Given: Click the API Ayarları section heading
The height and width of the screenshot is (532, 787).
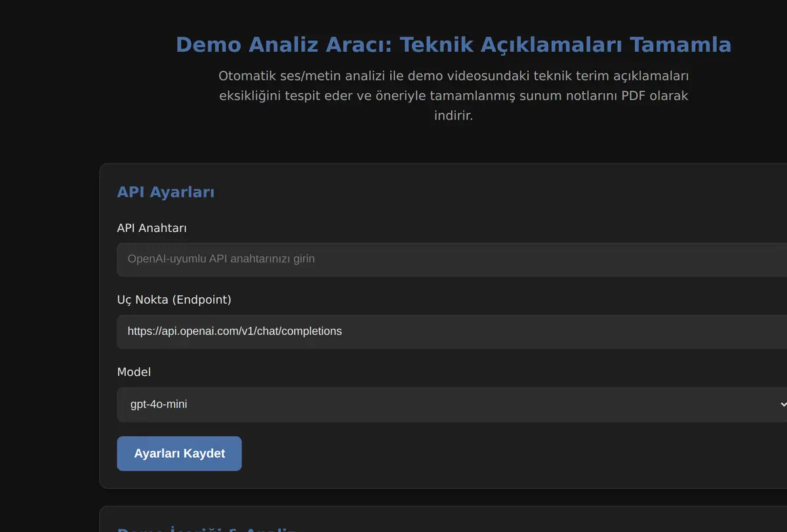Looking at the screenshot, I should point(166,192).
